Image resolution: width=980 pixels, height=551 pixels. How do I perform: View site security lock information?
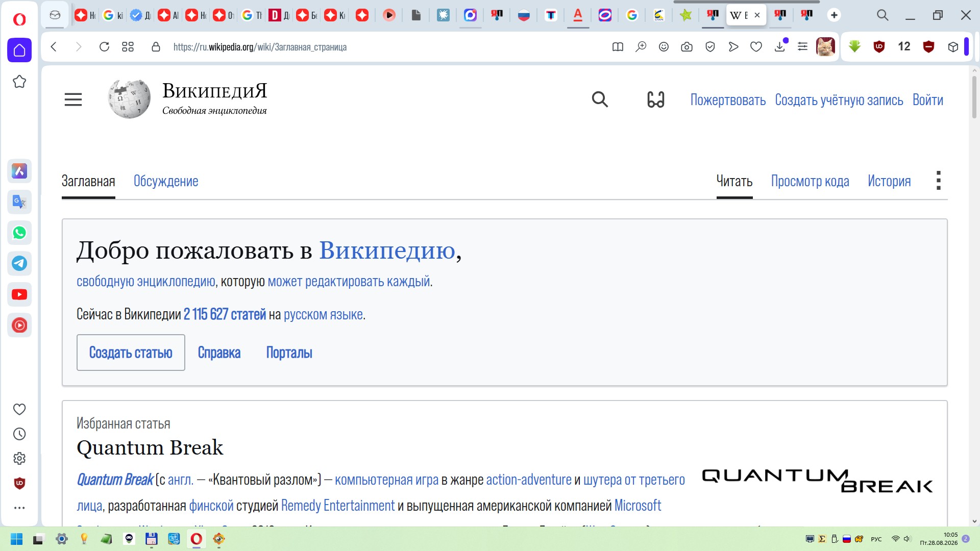point(156,47)
